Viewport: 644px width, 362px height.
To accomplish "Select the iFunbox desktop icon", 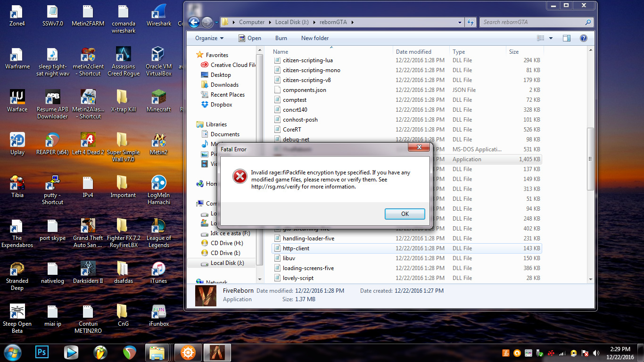I will (x=159, y=315).
